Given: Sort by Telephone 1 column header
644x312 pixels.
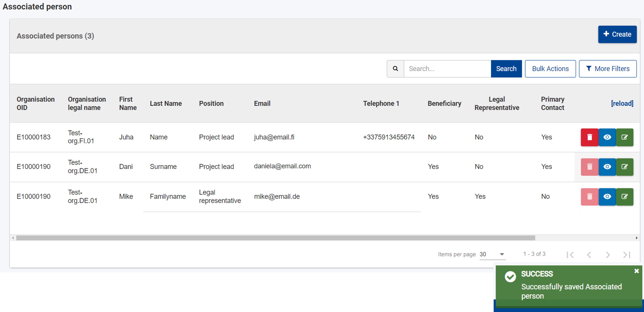Looking at the screenshot, I should [381, 103].
